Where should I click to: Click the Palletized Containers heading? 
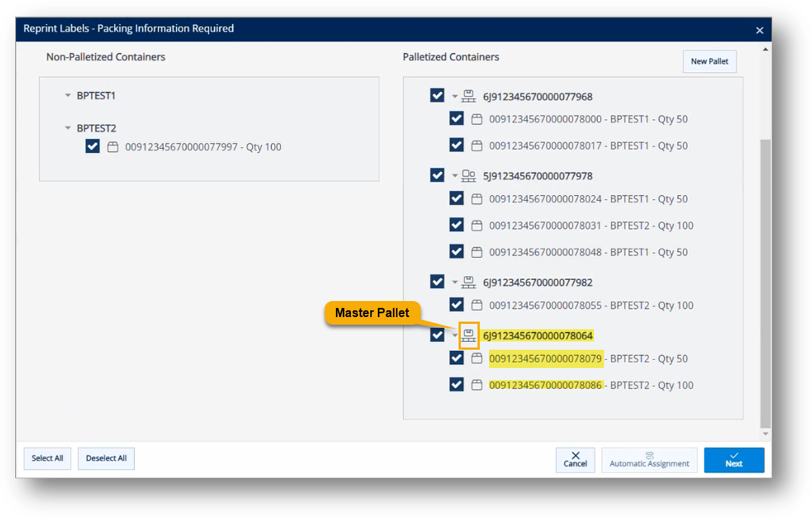coord(450,57)
